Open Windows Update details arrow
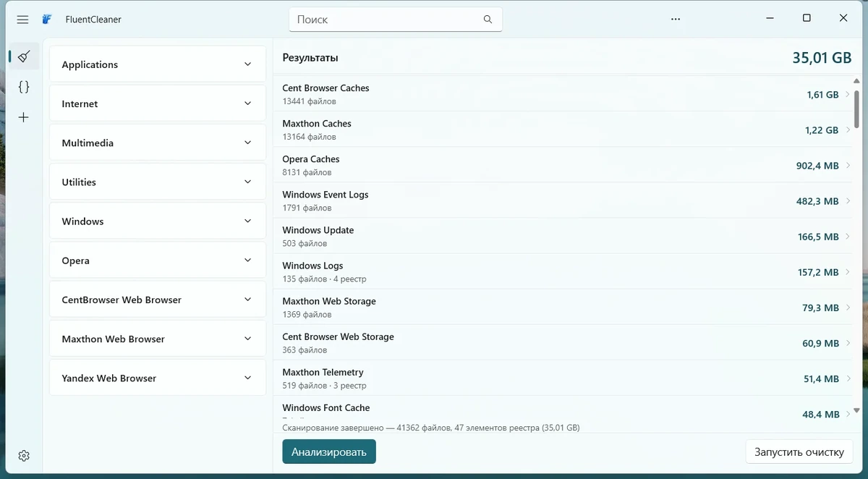The height and width of the screenshot is (479, 868). click(848, 237)
